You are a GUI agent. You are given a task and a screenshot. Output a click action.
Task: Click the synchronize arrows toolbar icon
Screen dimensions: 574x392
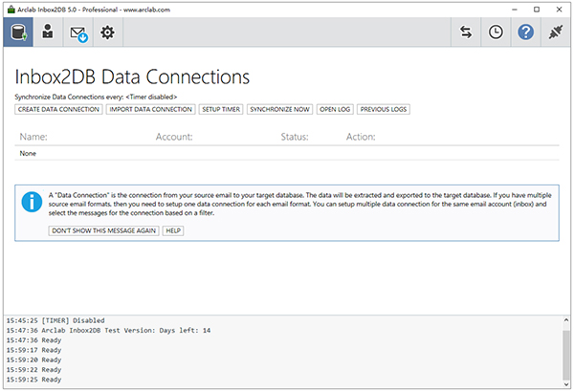coord(466,33)
